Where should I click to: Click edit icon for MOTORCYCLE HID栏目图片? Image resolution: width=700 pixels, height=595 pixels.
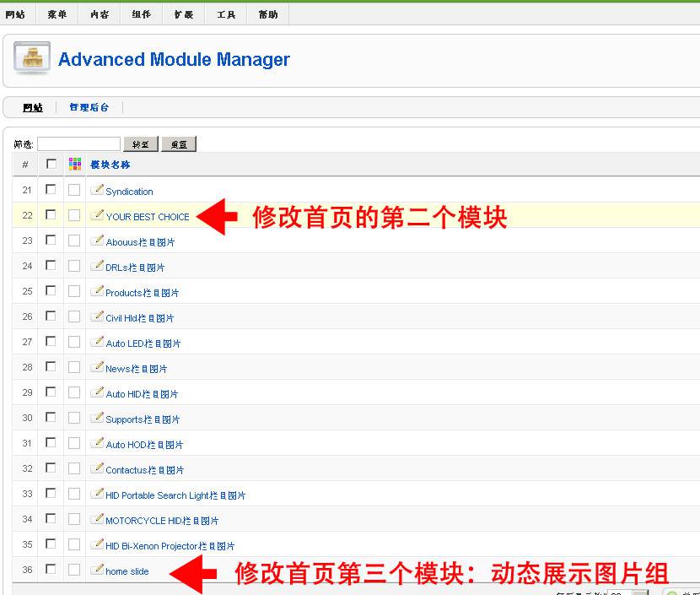(x=98, y=520)
